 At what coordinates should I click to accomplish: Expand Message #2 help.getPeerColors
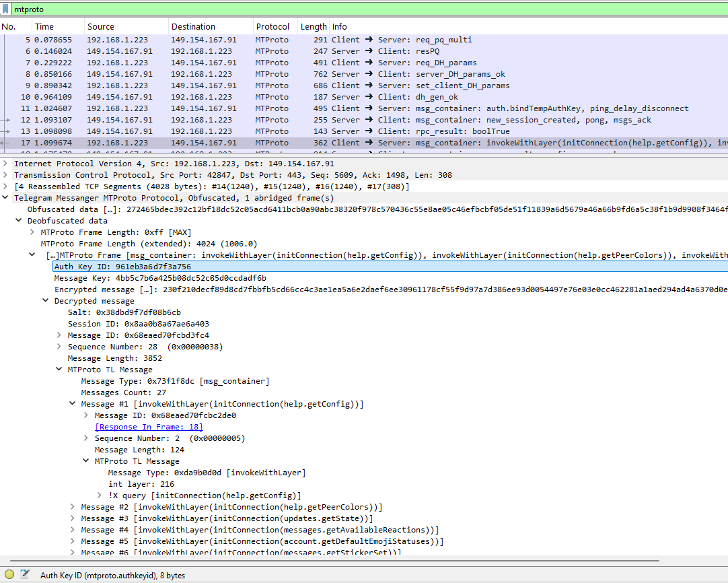pos(73,507)
